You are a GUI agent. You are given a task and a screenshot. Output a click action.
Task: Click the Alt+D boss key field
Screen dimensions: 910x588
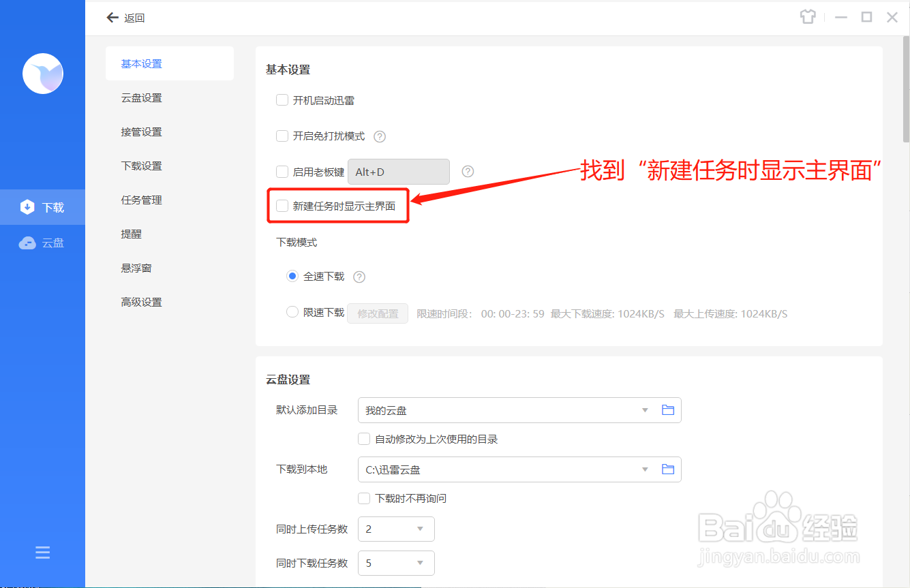399,172
